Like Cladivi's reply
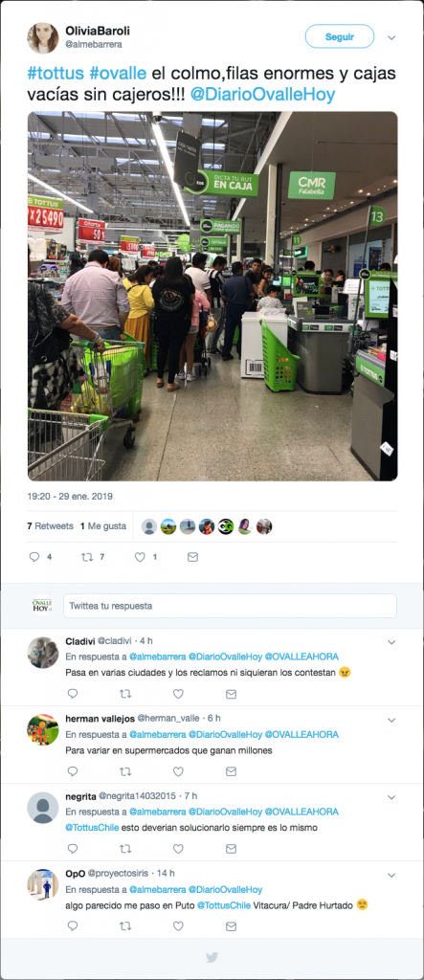The width and height of the screenshot is (424, 980). tap(178, 694)
